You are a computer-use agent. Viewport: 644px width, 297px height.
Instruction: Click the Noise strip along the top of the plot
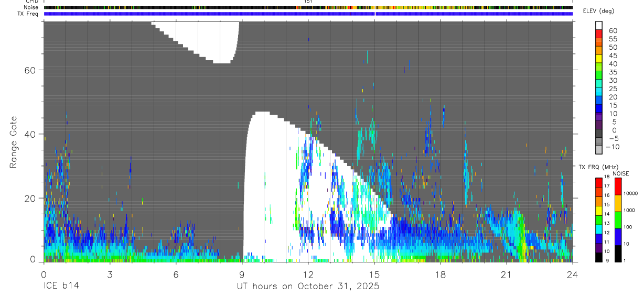point(308,7)
